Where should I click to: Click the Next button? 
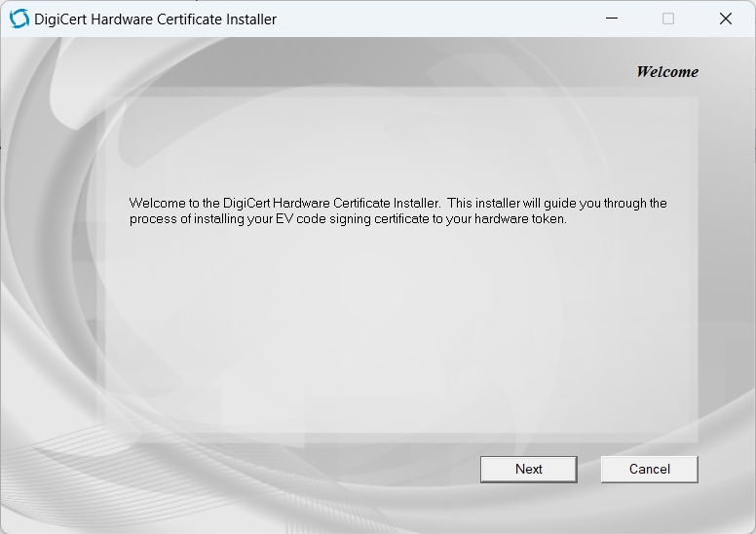(x=528, y=469)
